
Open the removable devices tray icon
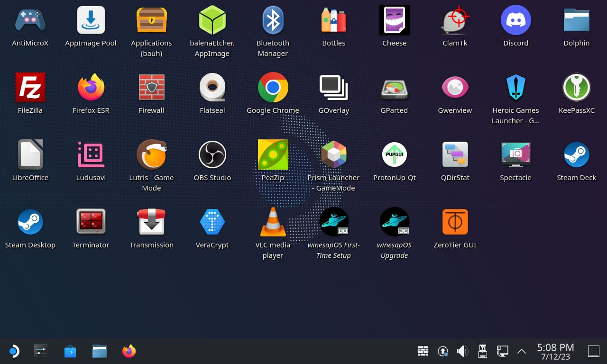(x=483, y=351)
